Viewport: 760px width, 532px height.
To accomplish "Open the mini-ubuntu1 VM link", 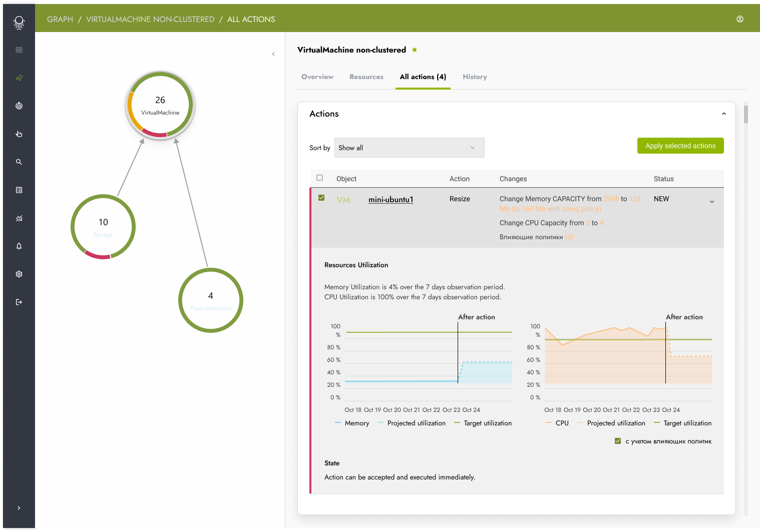I will point(391,200).
